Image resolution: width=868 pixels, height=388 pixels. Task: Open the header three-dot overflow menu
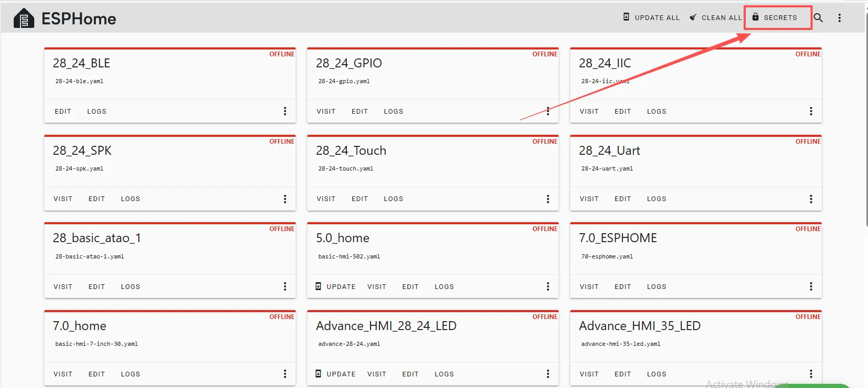(840, 18)
